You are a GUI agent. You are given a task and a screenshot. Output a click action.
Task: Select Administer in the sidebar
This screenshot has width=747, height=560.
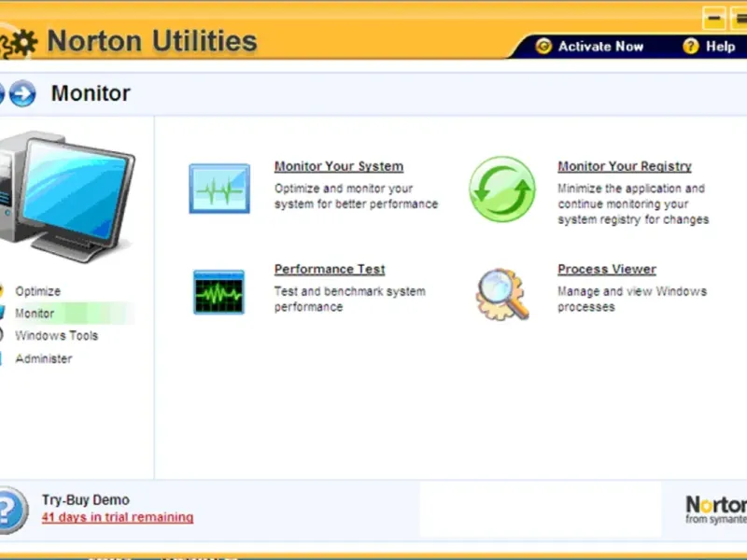[43, 358]
